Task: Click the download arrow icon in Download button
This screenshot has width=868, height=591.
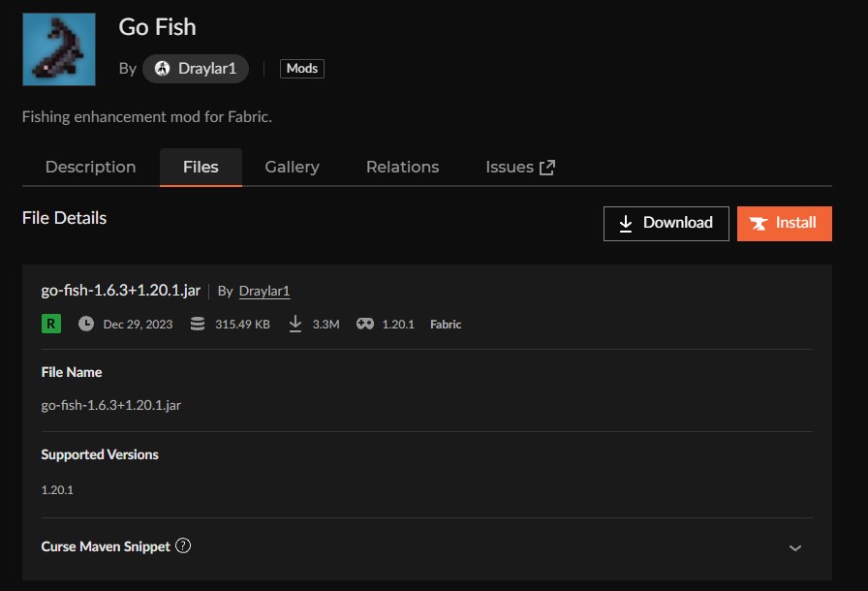Action: coord(626,223)
